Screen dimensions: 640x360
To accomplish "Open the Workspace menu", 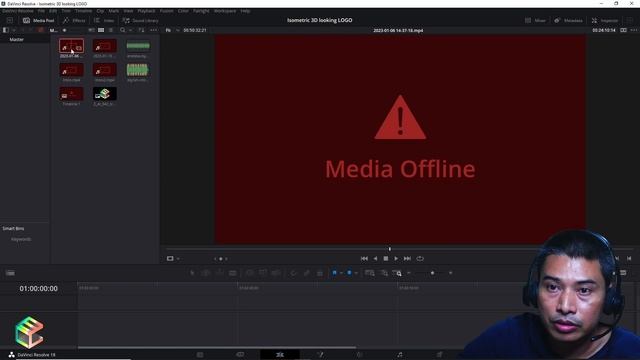I will click(x=225, y=11).
